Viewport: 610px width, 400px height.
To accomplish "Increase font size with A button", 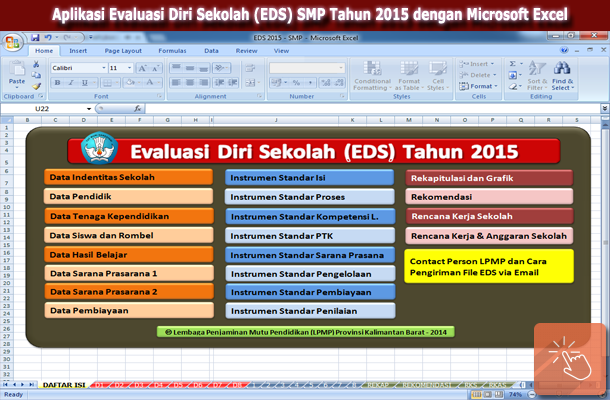I will click(x=142, y=68).
